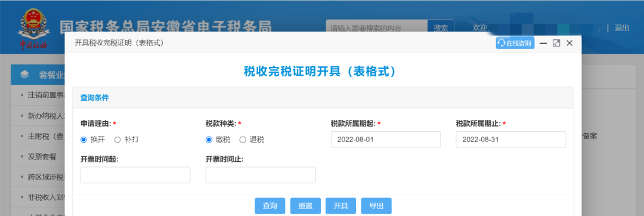Select 换开 as application reason
The image size is (644, 216).
coord(84,140)
